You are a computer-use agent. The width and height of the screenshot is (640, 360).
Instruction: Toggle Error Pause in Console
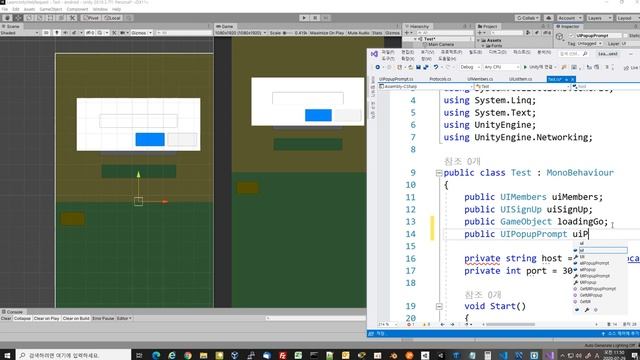tap(103, 318)
